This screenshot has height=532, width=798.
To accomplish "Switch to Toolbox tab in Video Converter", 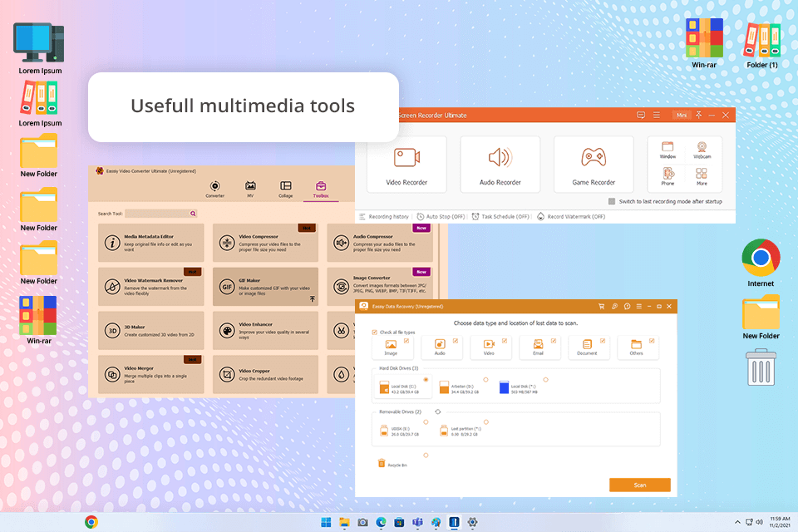I will click(x=321, y=190).
